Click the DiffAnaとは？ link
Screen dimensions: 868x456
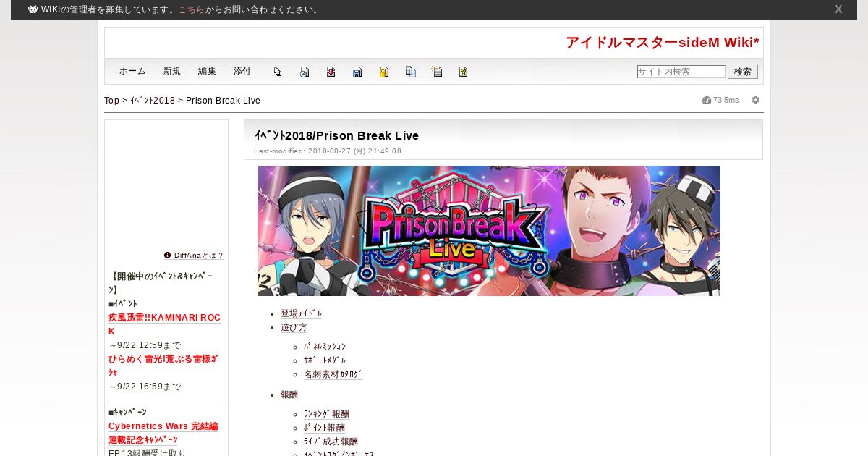(199, 256)
